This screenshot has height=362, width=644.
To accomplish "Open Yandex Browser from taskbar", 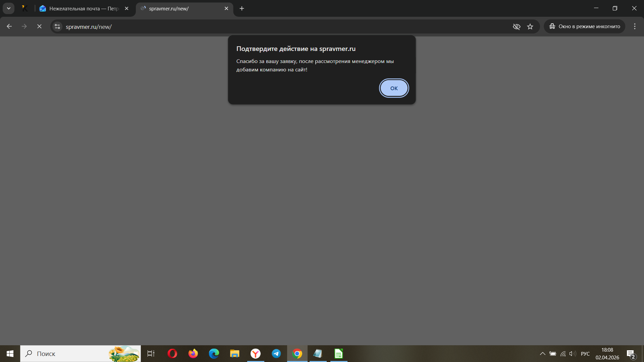I will (x=256, y=354).
